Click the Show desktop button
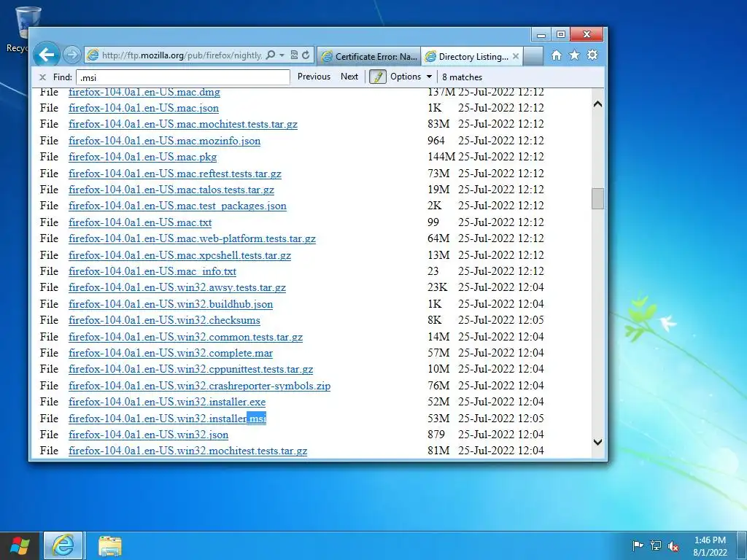 click(x=742, y=545)
